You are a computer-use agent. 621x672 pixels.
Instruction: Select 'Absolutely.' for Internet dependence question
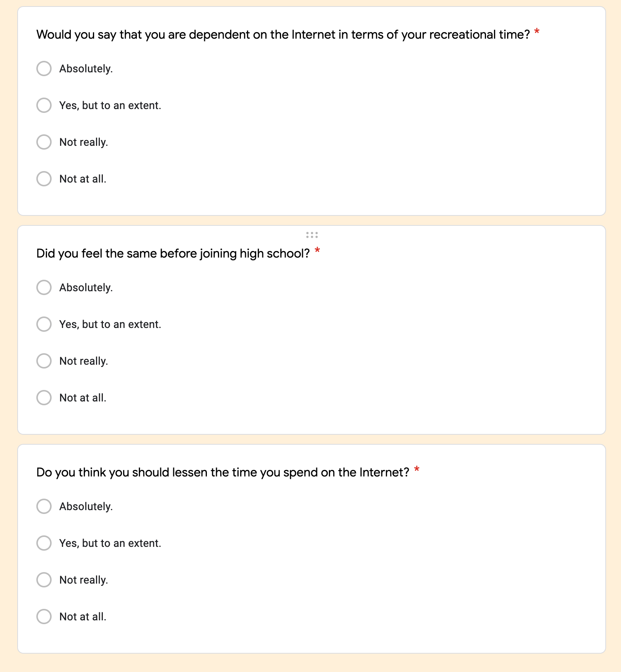(44, 69)
